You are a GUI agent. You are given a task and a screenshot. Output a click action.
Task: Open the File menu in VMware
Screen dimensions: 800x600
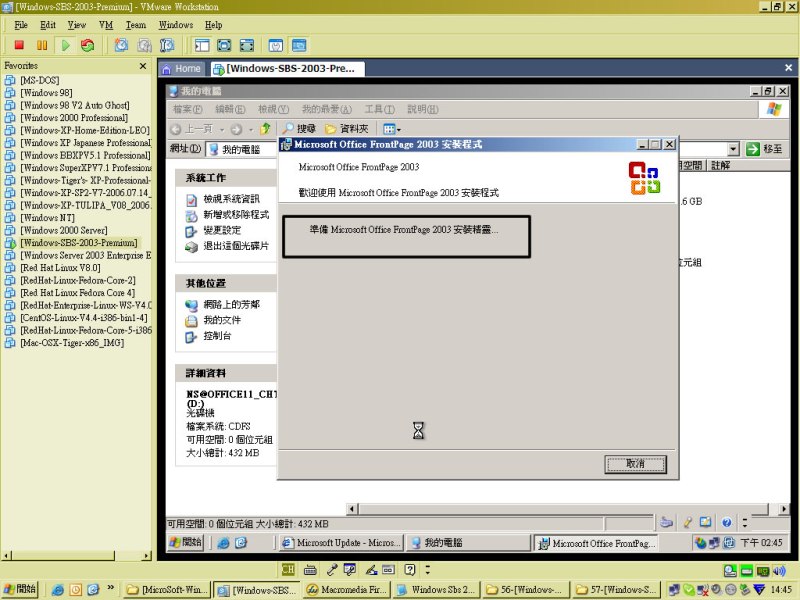21,25
